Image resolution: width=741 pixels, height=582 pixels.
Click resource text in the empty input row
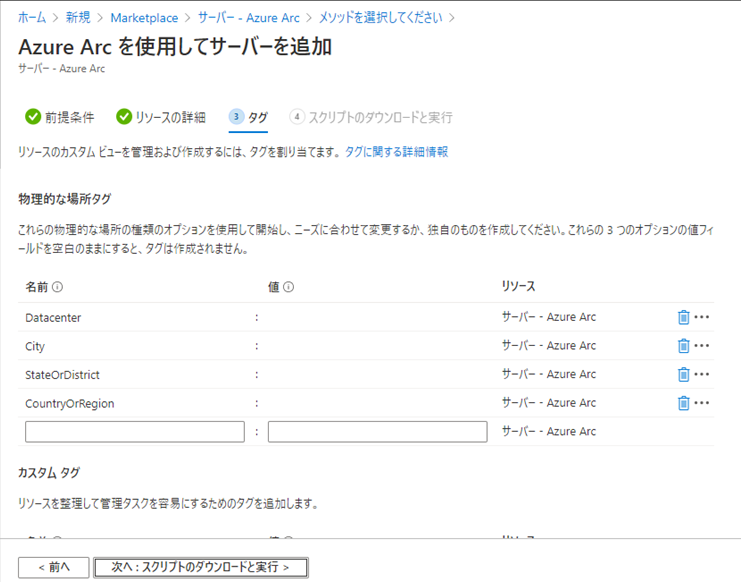coord(549,431)
